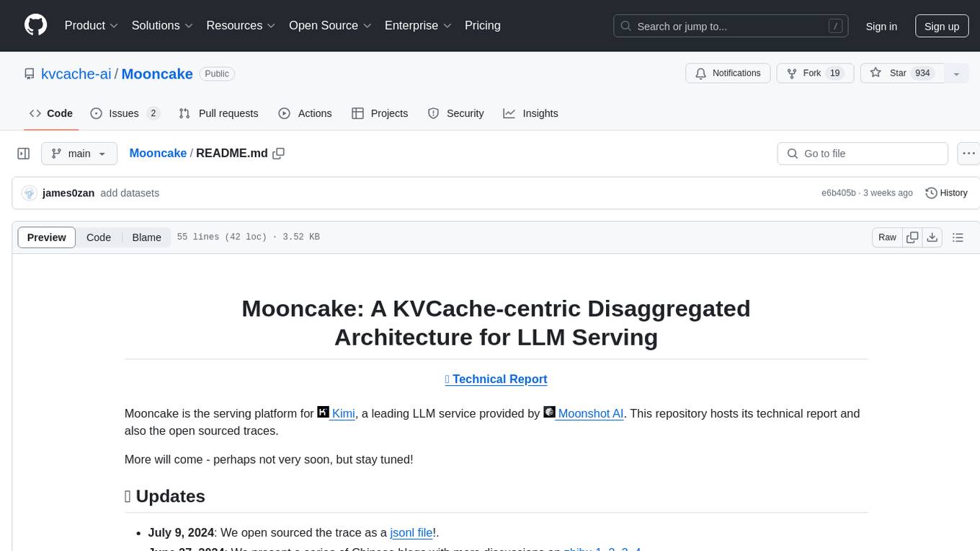Expand the file tree side panel
The height and width of the screenshot is (551, 980).
pyautogui.click(x=23, y=154)
